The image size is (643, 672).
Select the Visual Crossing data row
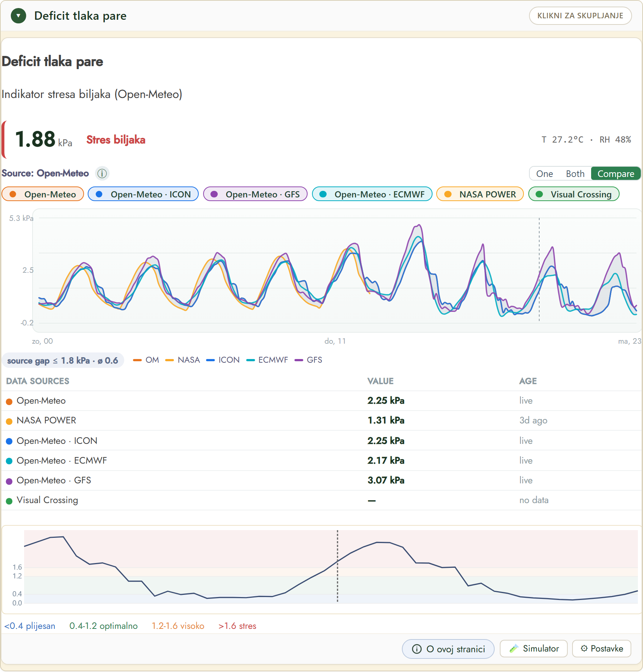coord(321,500)
